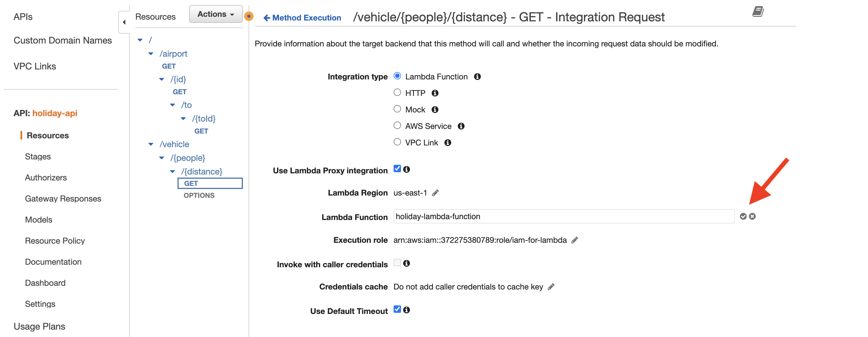The width and height of the screenshot is (868, 337).
Task: Confirm Lambda Function name with checkmark icon
Action: [x=743, y=217]
